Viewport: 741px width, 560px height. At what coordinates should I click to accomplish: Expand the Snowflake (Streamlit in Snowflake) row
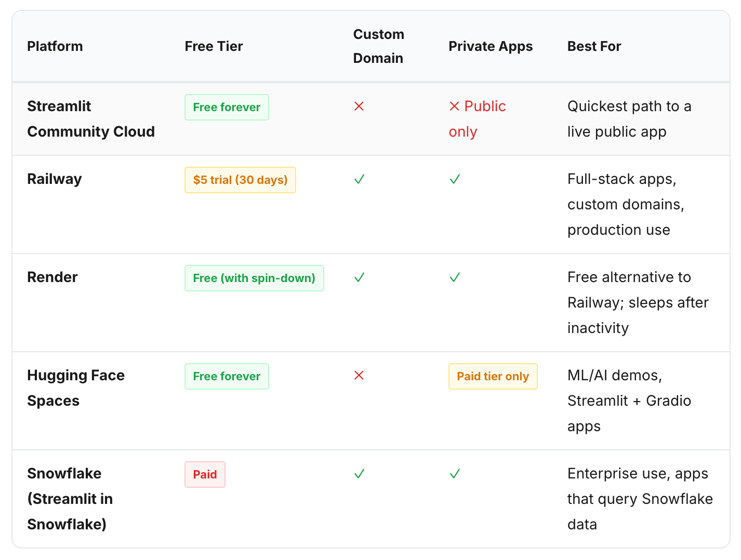click(x=70, y=499)
